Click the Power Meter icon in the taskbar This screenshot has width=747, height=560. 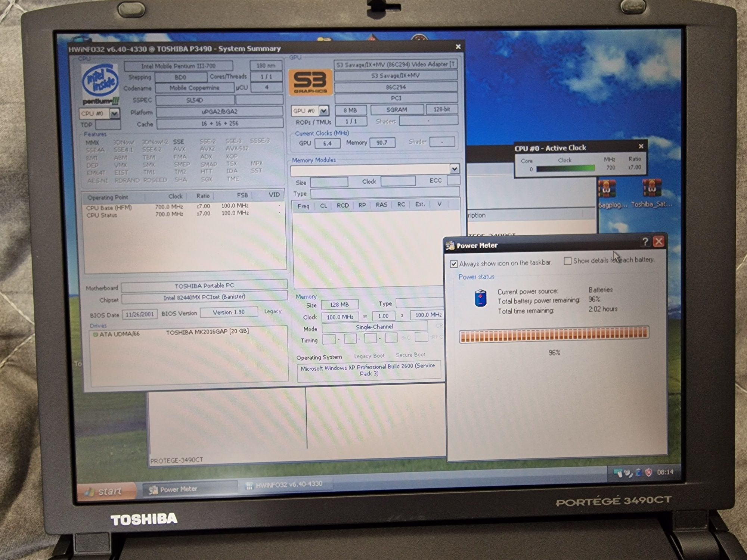[153, 490]
